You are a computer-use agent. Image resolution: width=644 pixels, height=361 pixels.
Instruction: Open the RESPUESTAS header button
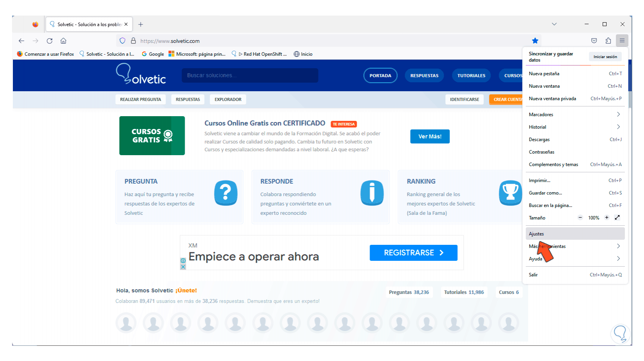[424, 76]
